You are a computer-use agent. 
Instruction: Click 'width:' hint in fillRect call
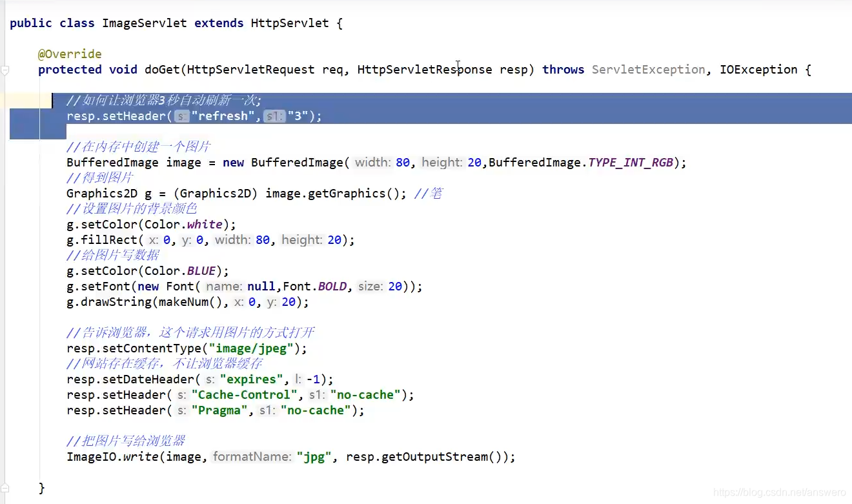click(x=233, y=240)
